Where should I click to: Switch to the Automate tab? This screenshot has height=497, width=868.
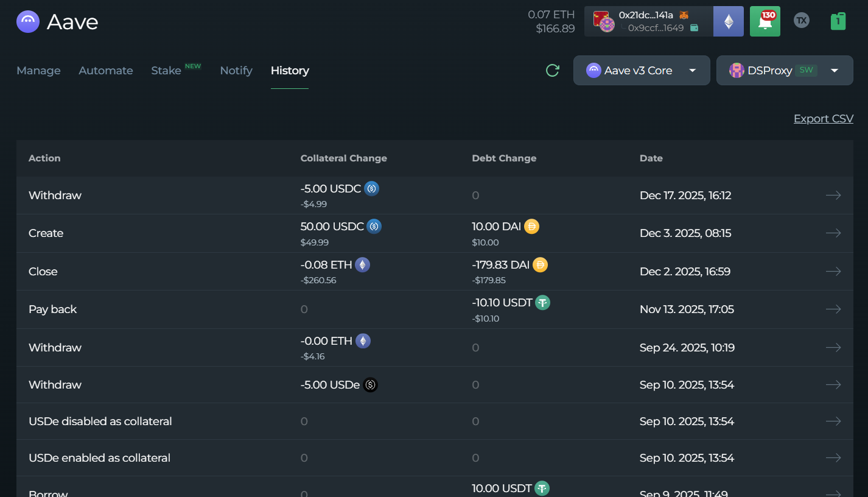105,71
